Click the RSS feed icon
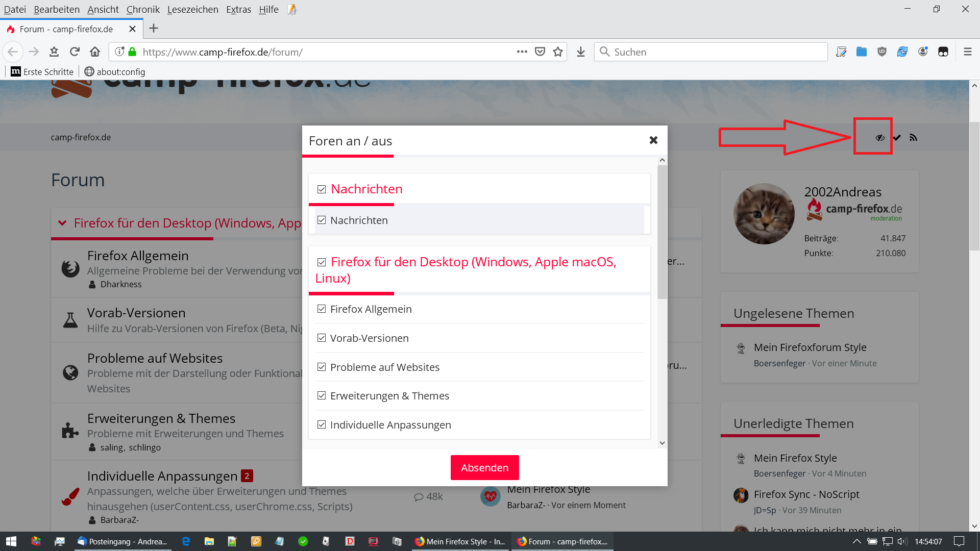This screenshot has width=980, height=551. pyautogui.click(x=913, y=138)
